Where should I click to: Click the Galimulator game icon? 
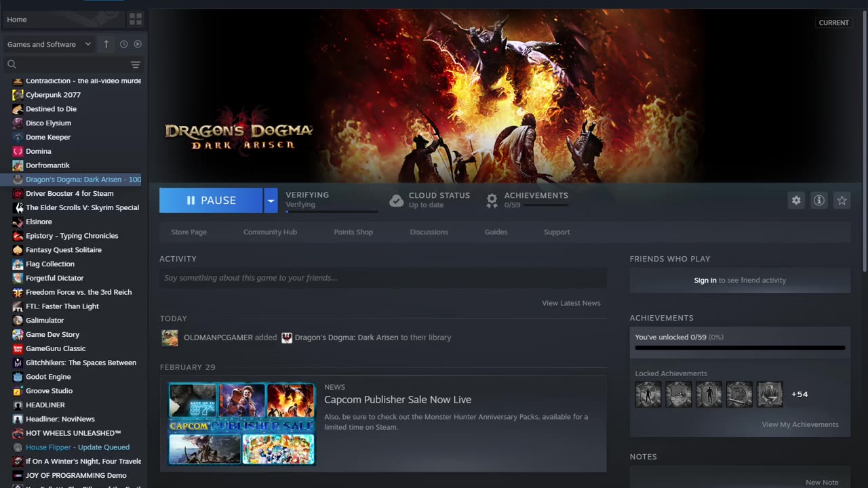(x=18, y=321)
